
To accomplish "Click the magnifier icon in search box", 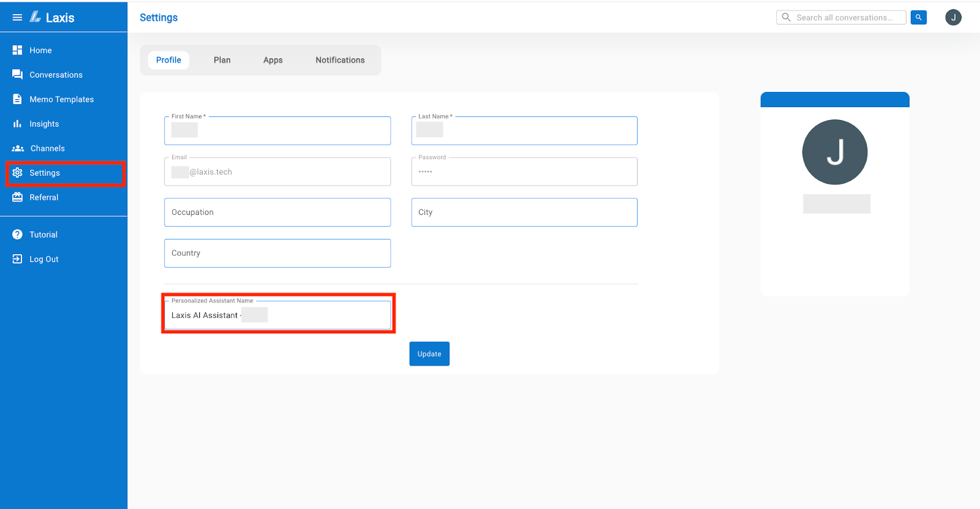I will coord(786,17).
